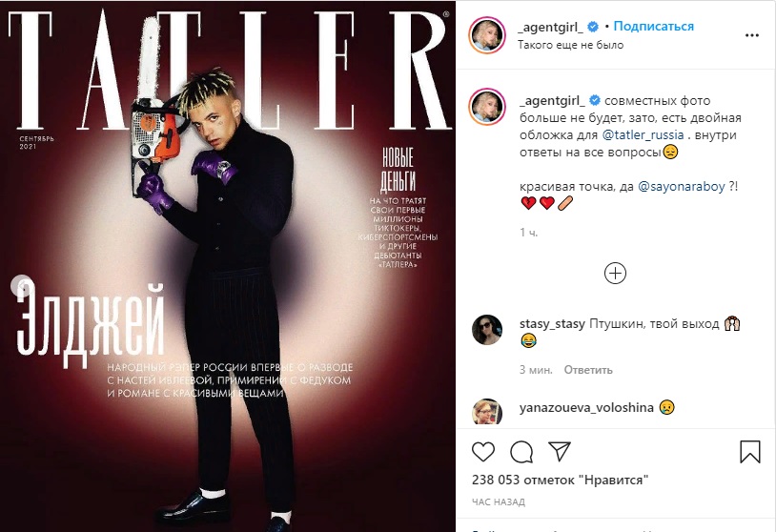Open _agentgirl_ username in header

point(550,27)
